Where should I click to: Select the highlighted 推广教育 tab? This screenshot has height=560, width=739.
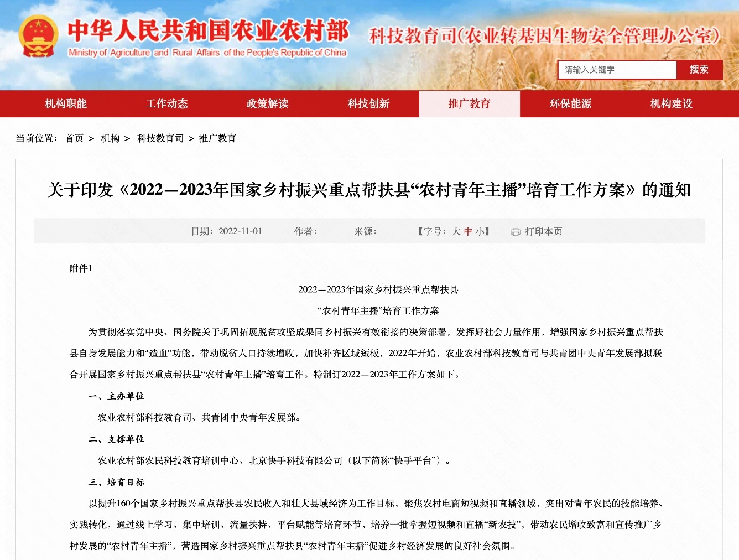[x=469, y=104]
